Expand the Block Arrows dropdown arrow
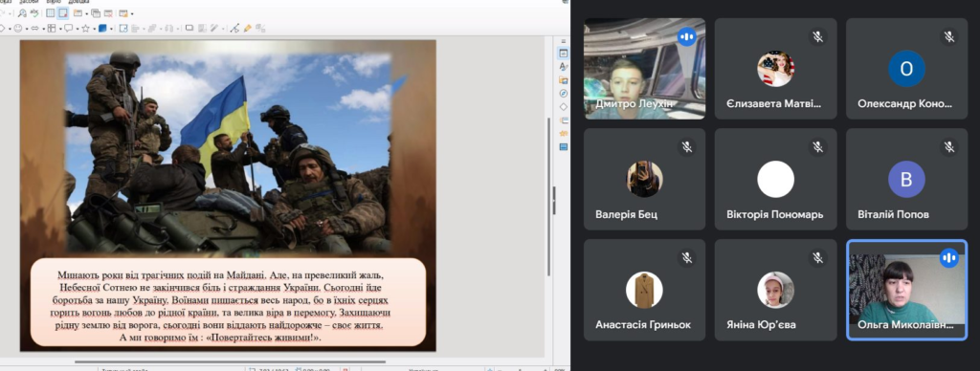The width and height of the screenshot is (980, 371). [44, 29]
